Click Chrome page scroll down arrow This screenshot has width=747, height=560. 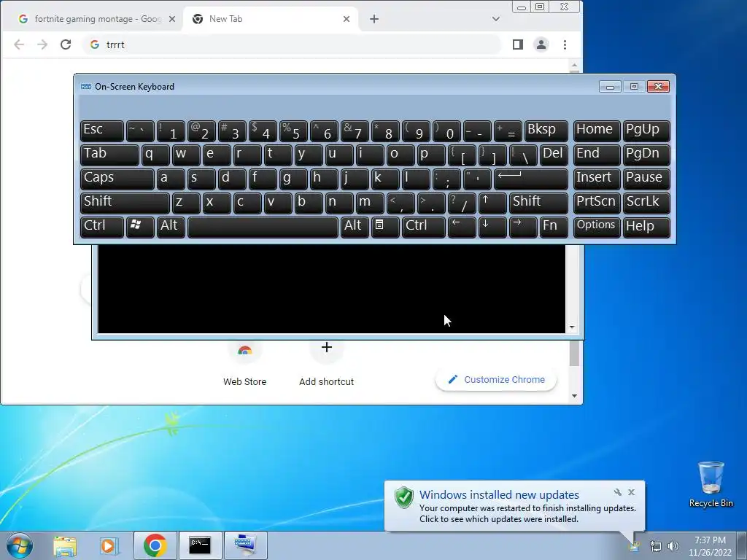click(x=575, y=396)
